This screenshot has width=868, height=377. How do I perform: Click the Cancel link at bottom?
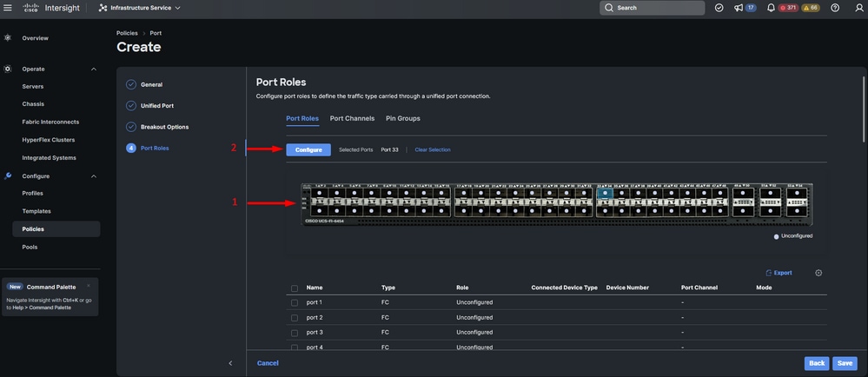click(268, 363)
